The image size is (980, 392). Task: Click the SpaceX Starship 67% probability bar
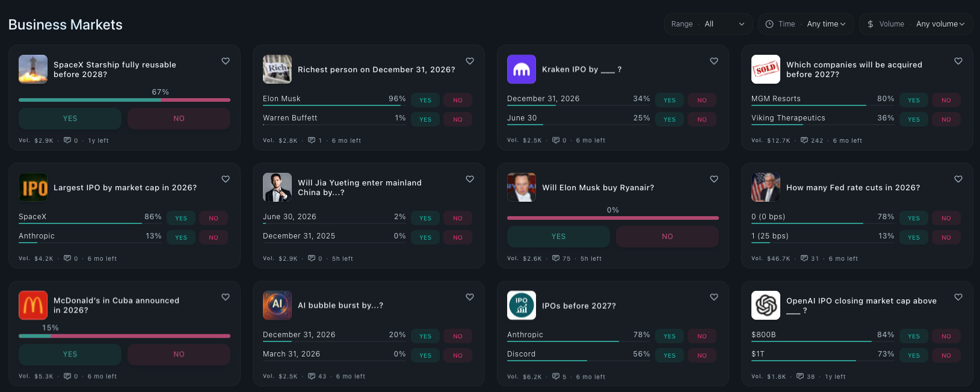pyautogui.click(x=125, y=100)
